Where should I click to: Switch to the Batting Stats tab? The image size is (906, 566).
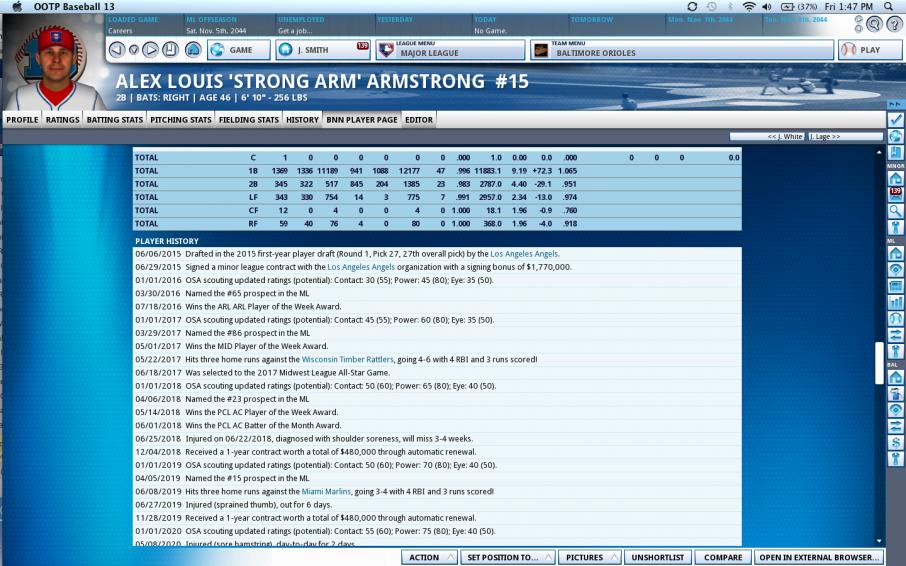(115, 120)
